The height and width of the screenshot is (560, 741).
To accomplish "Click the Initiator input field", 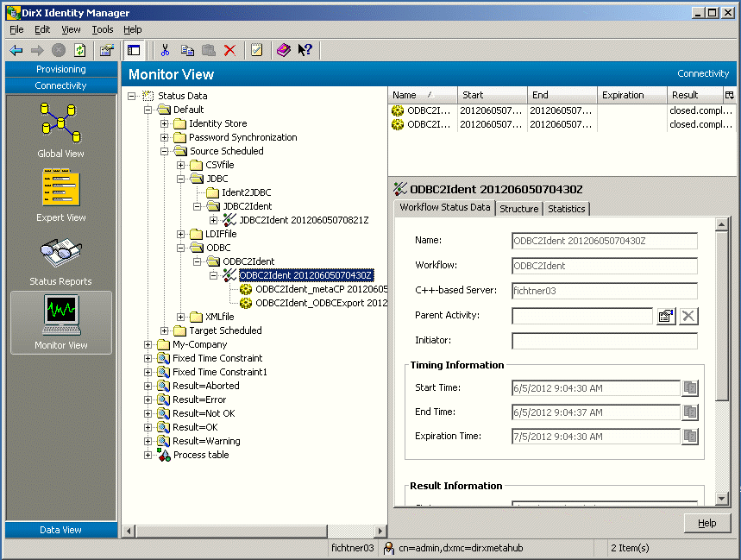I will [x=604, y=341].
